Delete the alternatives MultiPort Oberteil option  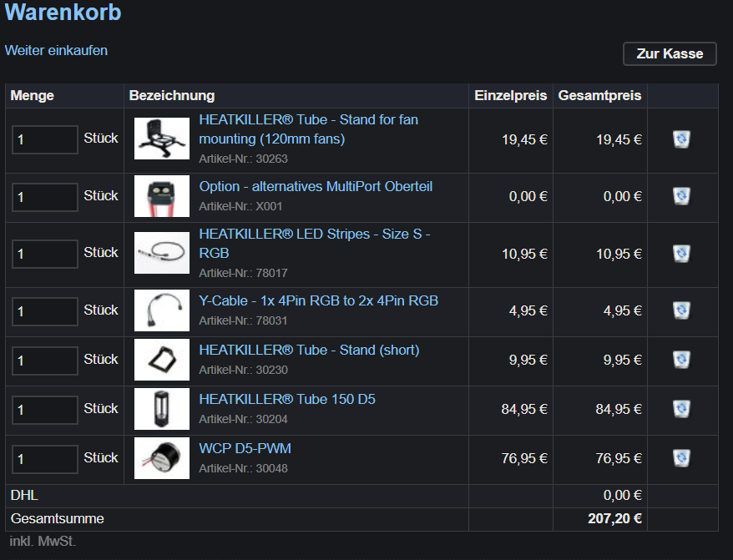coord(681,196)
